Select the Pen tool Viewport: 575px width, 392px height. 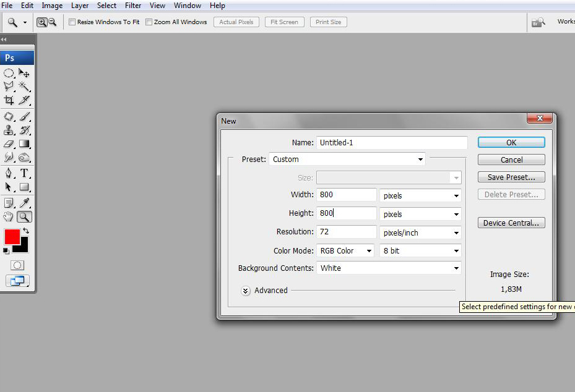coord(9,173)
